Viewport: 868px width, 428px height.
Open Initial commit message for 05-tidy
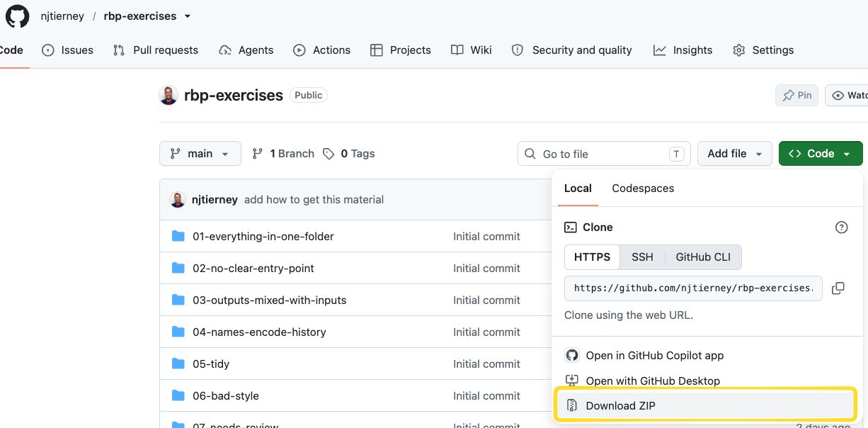point(486,364)
